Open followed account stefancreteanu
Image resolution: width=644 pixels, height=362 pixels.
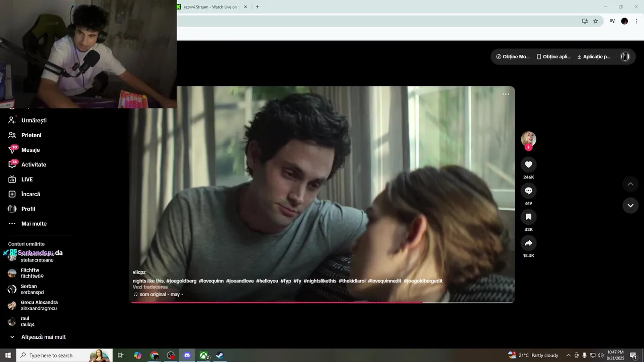37,260
